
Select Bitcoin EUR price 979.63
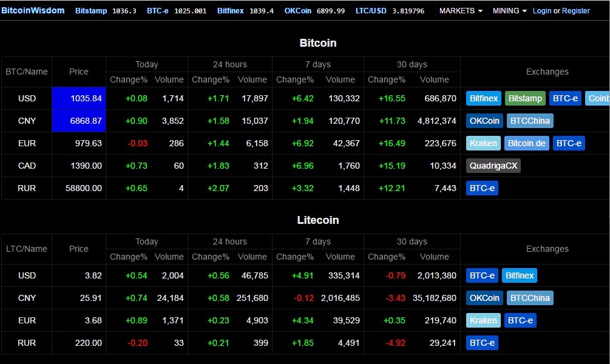tap(88, 144)
